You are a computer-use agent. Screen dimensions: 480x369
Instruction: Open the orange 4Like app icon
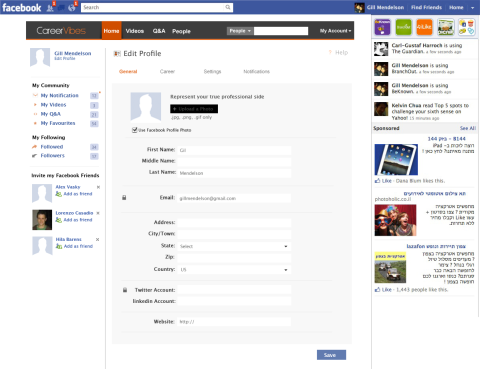[424, 27]
